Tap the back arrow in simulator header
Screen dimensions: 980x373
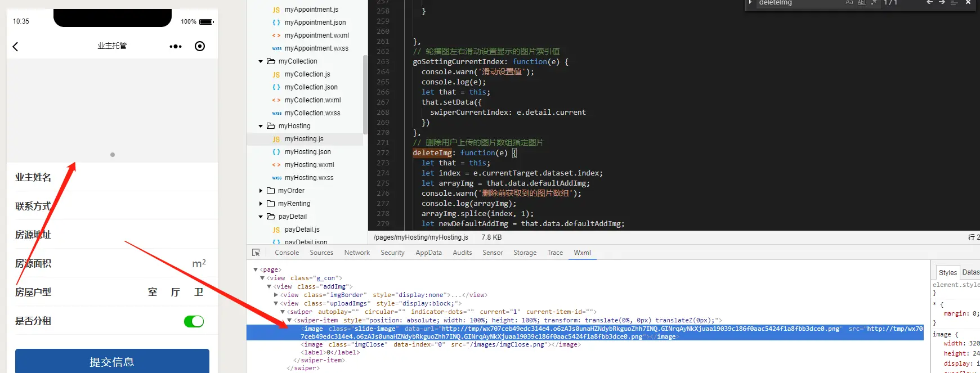tap(15, 47)
